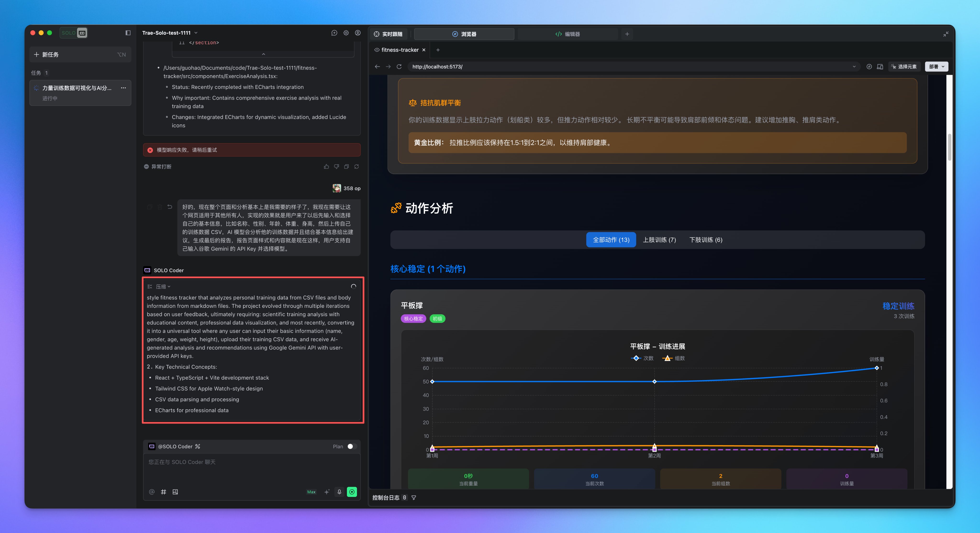The height and width of the screenshot is (533, 980).
Task: Click the thumbs down feedback icon
Action: click(x=336, y=167)
